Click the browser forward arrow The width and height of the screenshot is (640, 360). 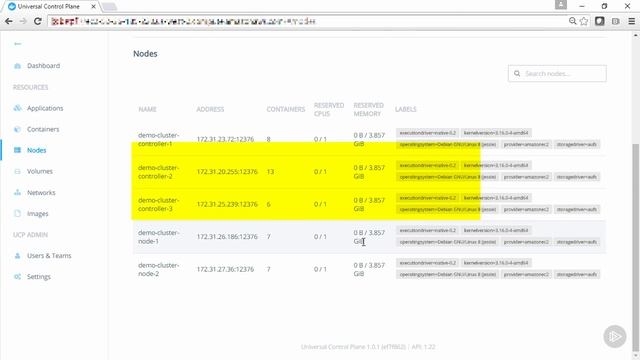(23, 21)
